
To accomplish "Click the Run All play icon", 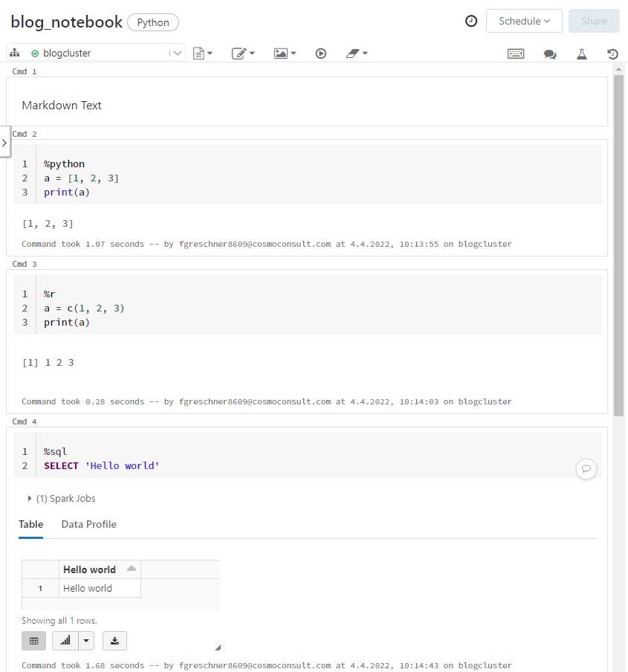I will point(320,54).
